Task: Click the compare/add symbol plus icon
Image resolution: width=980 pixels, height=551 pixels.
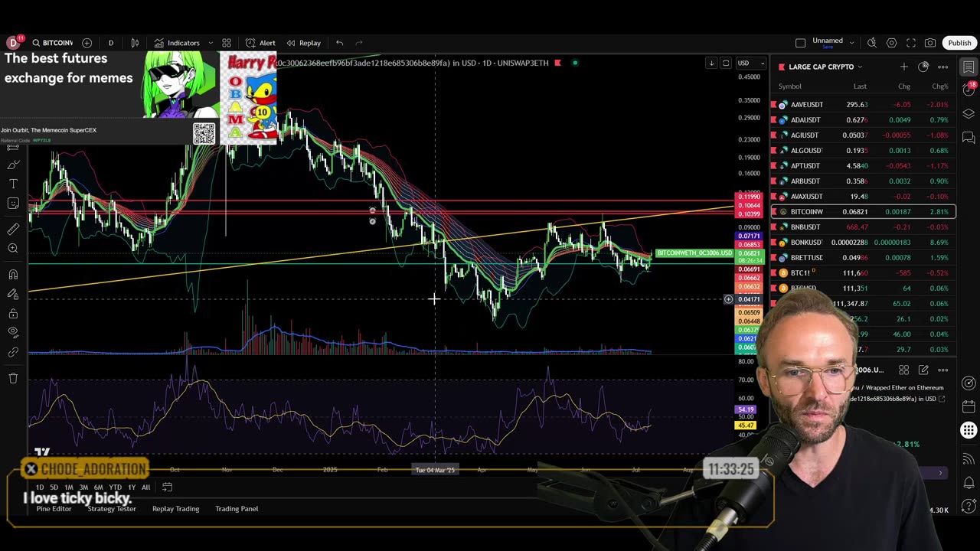Action: click(87, 43)
